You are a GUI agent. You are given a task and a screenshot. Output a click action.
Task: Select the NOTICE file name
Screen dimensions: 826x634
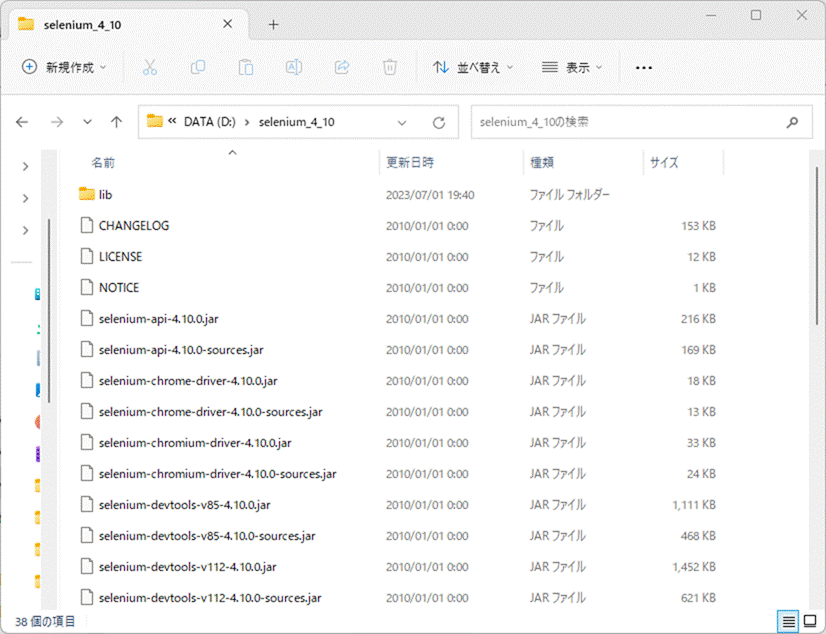click(119, 288)
